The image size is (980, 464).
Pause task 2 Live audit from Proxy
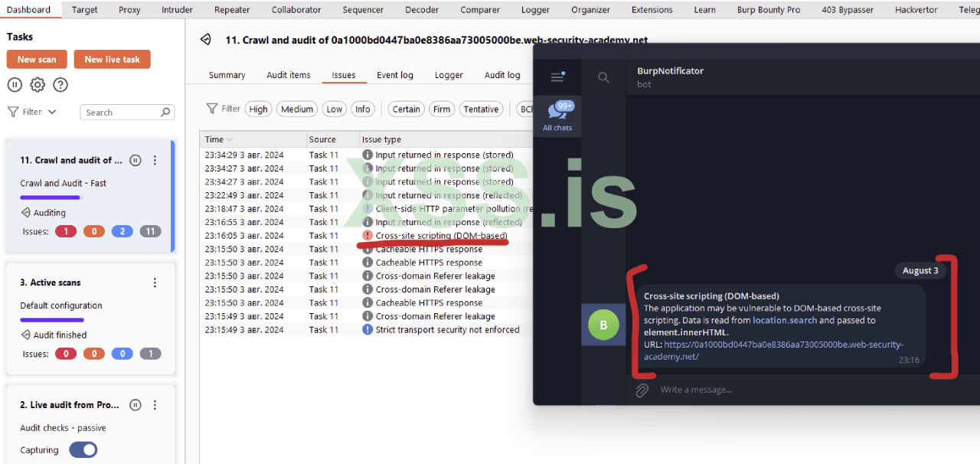click(x=136, y=404)
